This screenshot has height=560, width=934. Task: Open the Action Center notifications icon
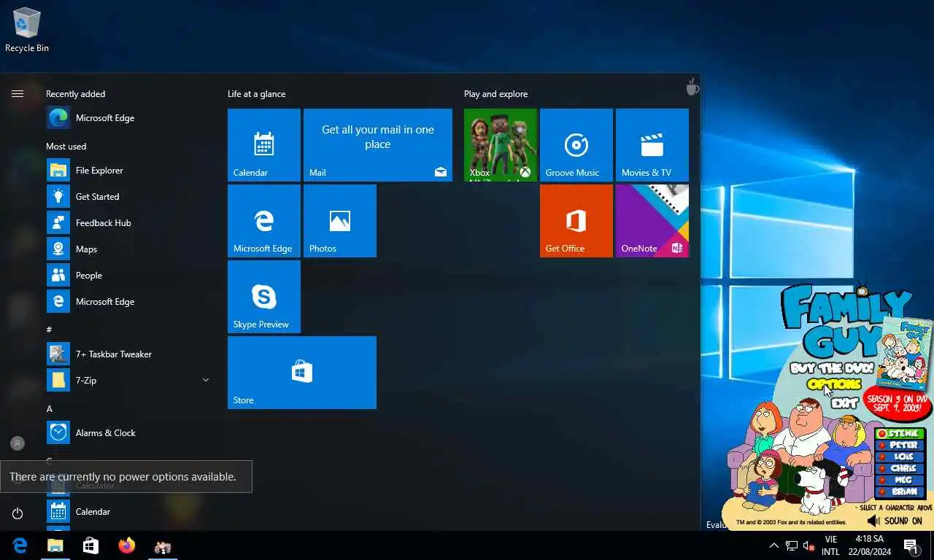click(x=911, y=545)
